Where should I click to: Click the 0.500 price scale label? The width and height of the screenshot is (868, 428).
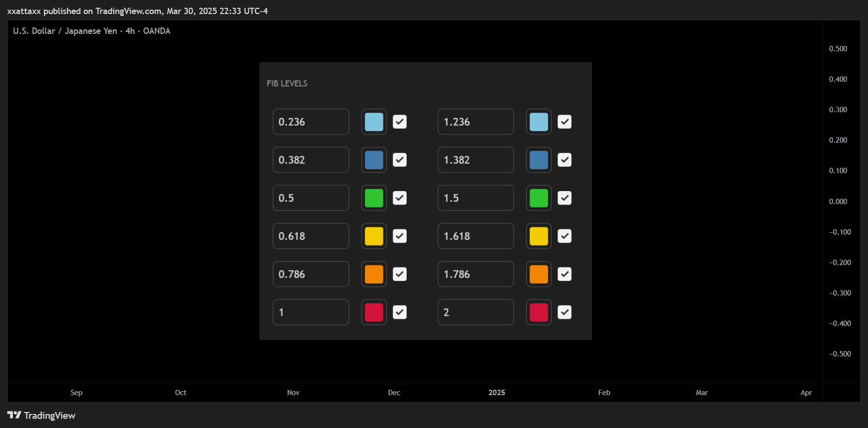coord(838,49)
